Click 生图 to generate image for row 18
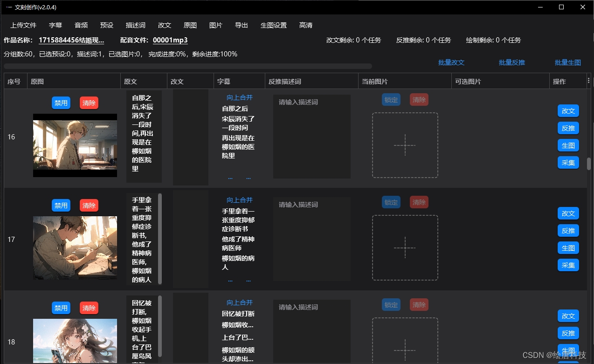Image resolution: width=594 pixels, height=364 pixels. point(568,350)
